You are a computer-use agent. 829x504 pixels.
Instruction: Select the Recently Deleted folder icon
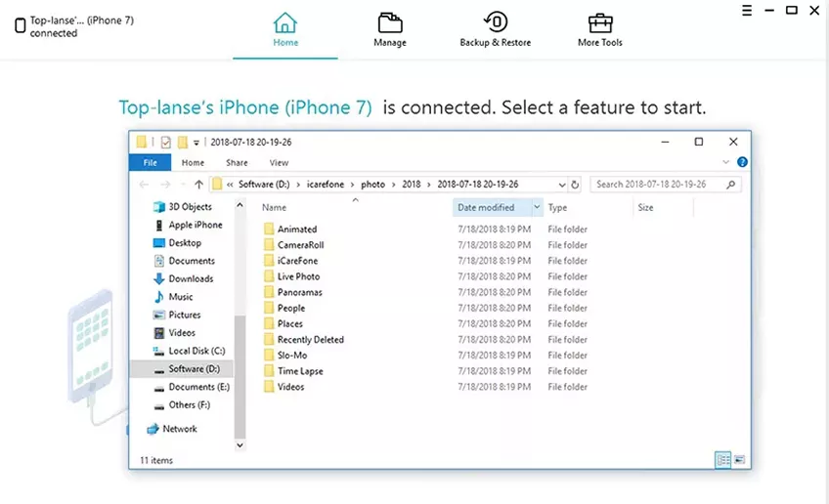pyautogui.click(x=269, y=340)
